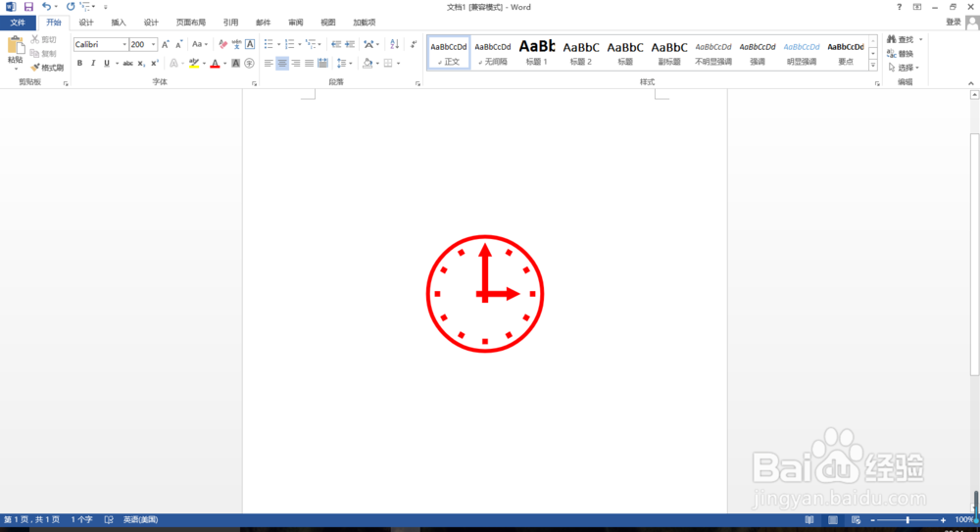Apply bullet list icon
This screenshot has height=532, width=980.
(269, 44)
